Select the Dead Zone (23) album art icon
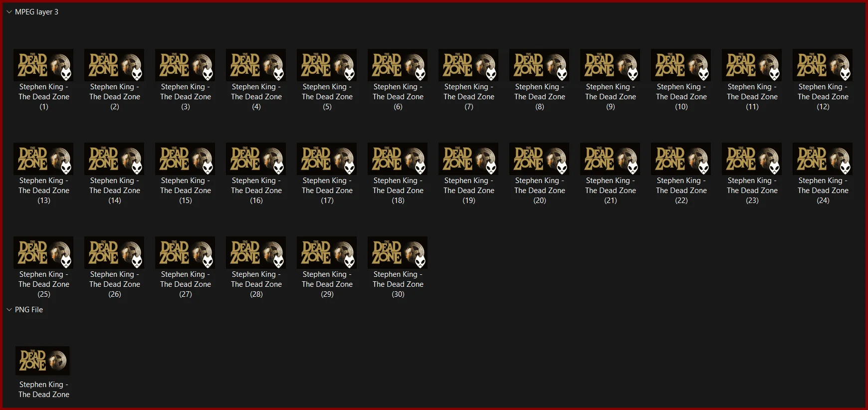The width and height of the screenshot is (868, 410). [752, 159]
